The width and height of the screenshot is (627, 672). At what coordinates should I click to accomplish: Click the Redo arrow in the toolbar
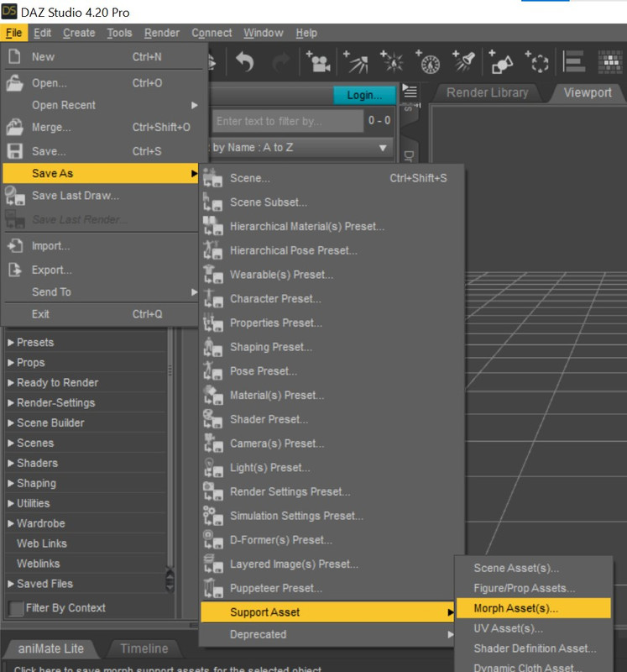pyautogui.click(x=281, y=62)
